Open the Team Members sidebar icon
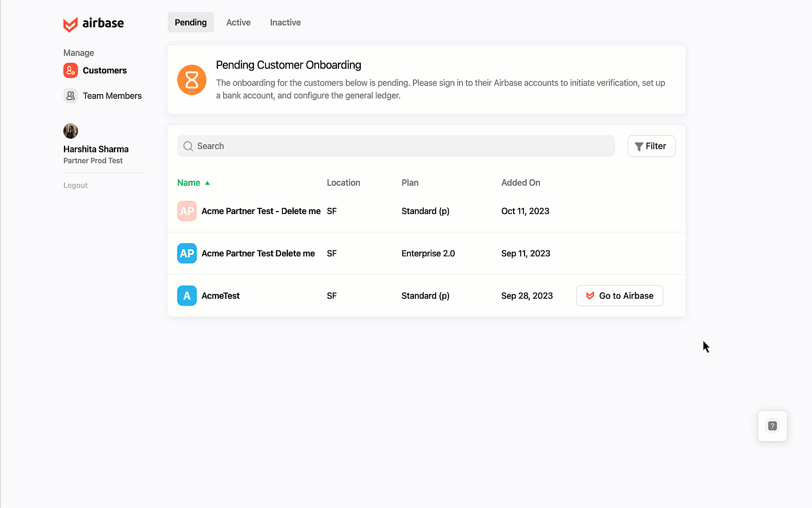This screenshot has height=508, width=812. coord(70,96)
